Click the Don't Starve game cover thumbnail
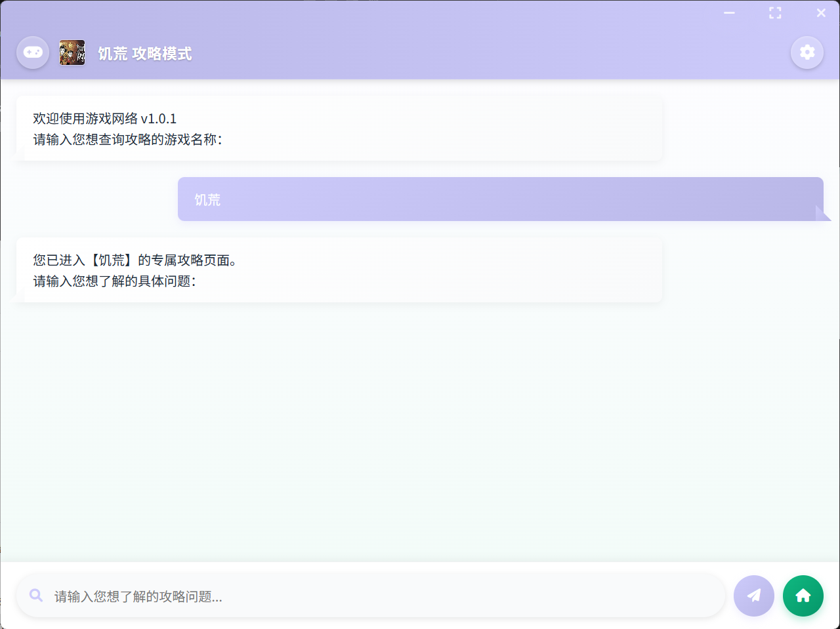The width and height of the screenshot is (840, 629). 72,52
